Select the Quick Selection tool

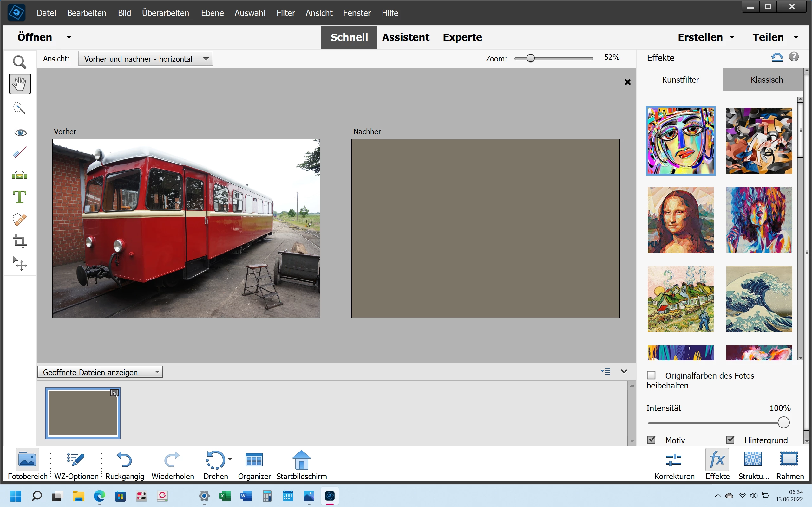pos(19,108)
